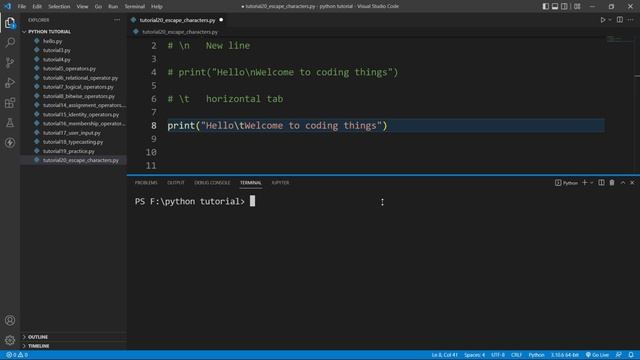
Task: Kill terminal with trash icon
Action: [612, 182]
